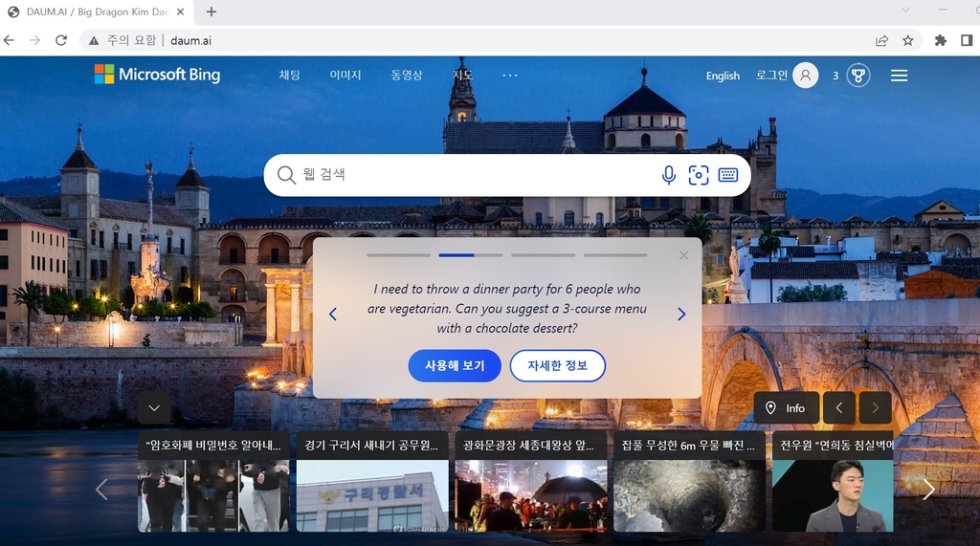980x546 pixels.
Task: Select the third carousel progress indicator
Action: click(543, 255)
